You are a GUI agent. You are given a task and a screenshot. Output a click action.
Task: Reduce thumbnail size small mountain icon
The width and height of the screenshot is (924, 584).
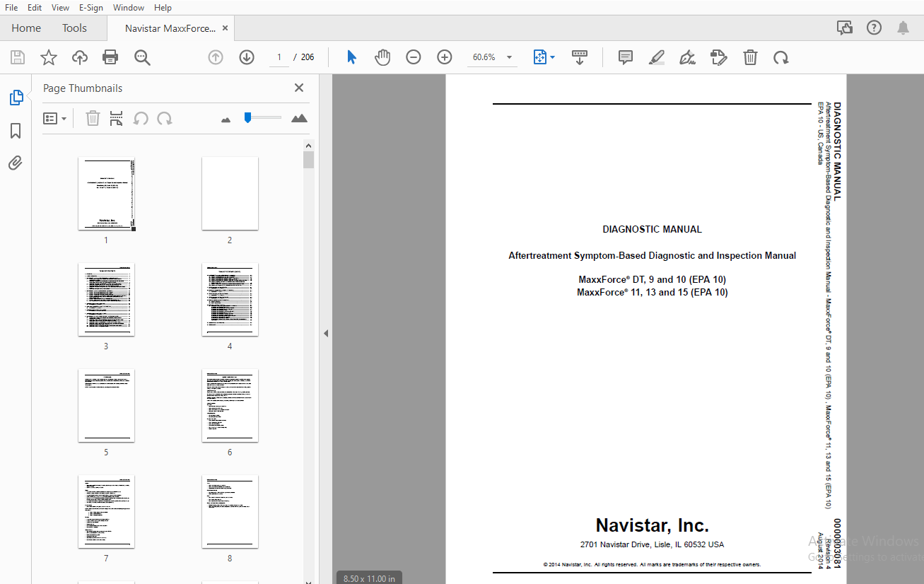coord(226,119)
